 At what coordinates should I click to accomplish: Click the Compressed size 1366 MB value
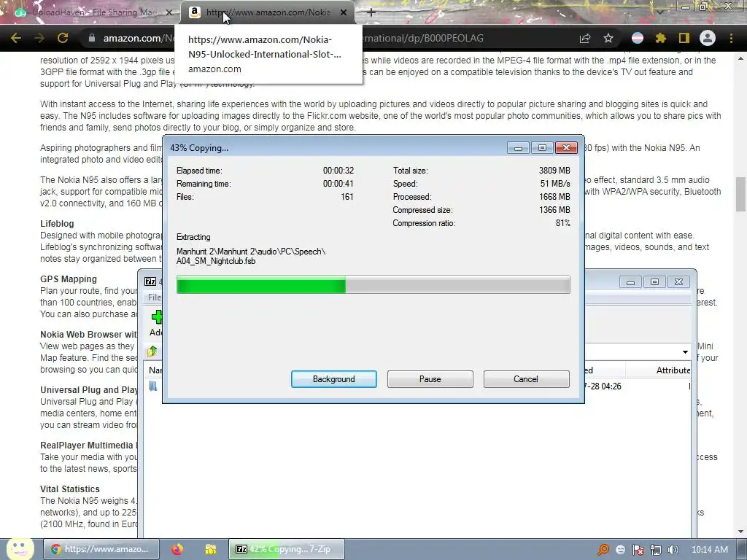coord(554,210)
